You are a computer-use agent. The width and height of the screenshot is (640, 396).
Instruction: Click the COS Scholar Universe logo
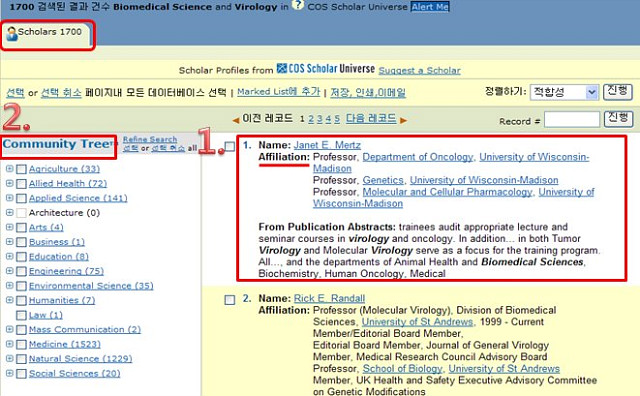pos(326,69)
